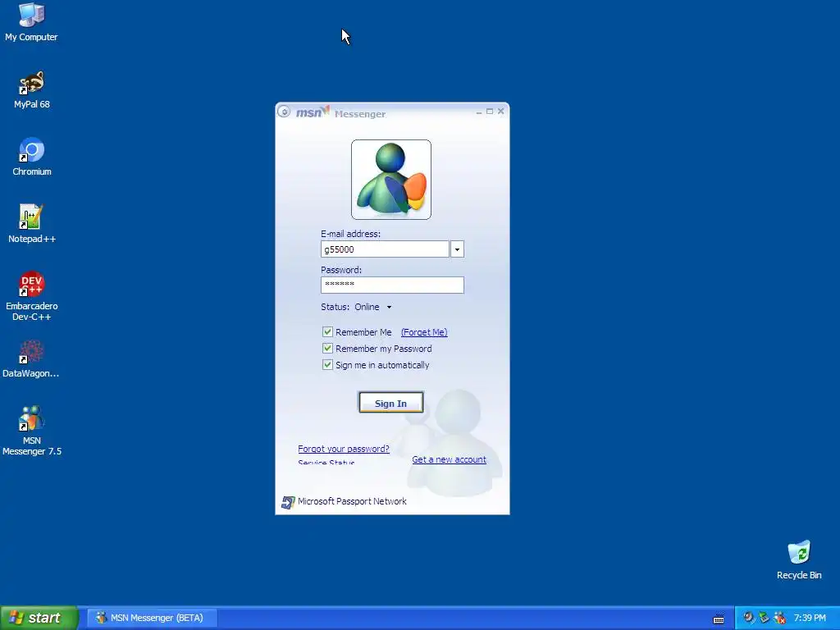This screenshot has height=630, width=840.
Task: Open the Forget Me link
Action: point(424,332)
